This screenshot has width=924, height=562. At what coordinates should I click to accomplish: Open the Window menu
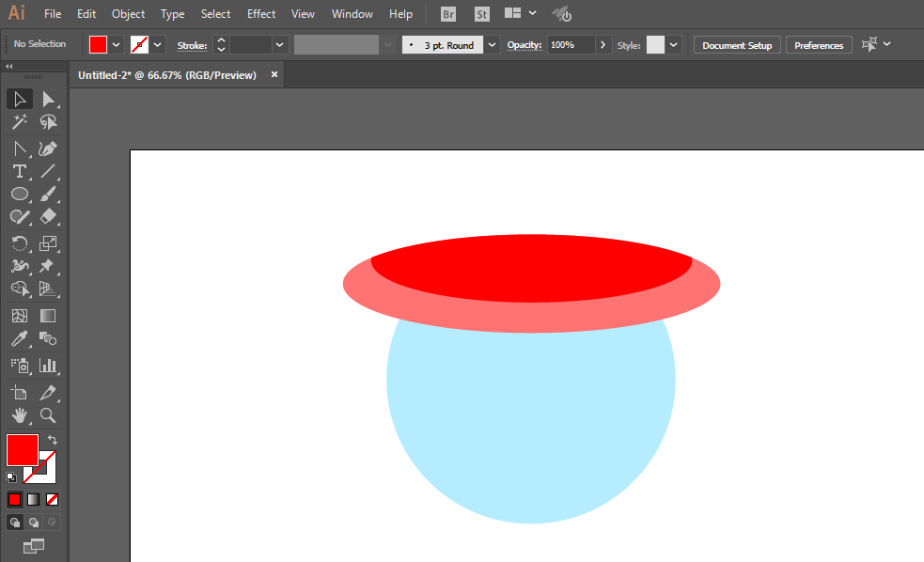(x=352, y=13)
